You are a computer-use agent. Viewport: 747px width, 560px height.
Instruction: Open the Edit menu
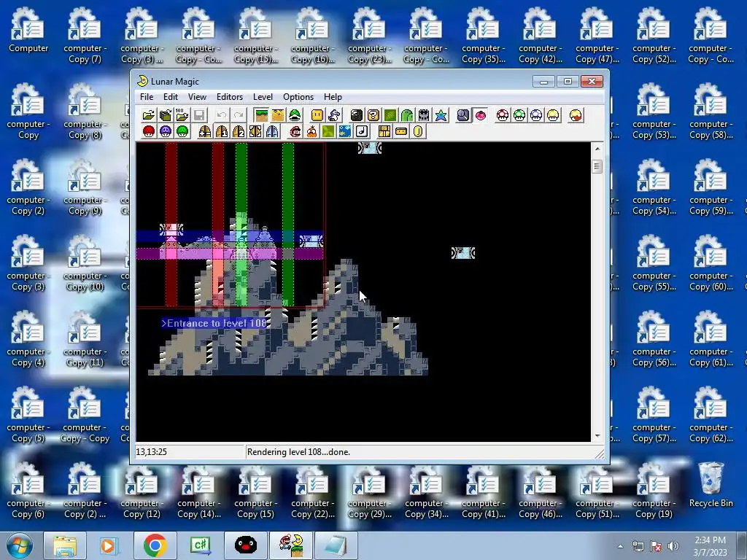tap(171, 97)
